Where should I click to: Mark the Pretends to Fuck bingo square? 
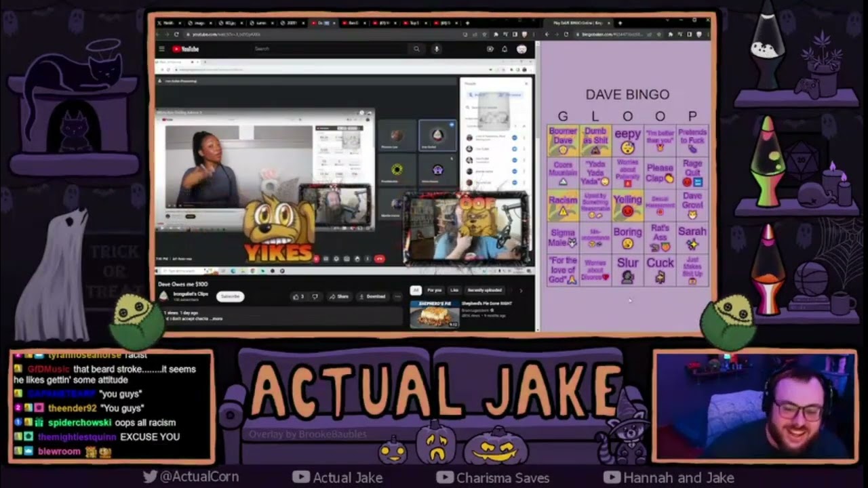click(692, 140)
